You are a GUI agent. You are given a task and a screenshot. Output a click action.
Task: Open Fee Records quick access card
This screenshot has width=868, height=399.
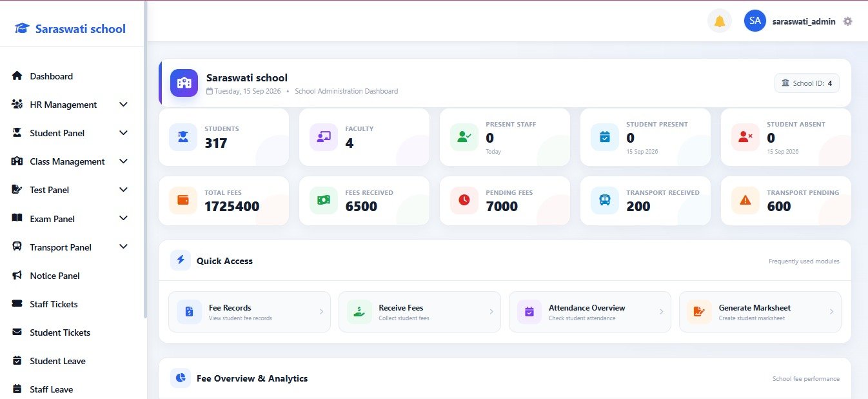[250, 312]
